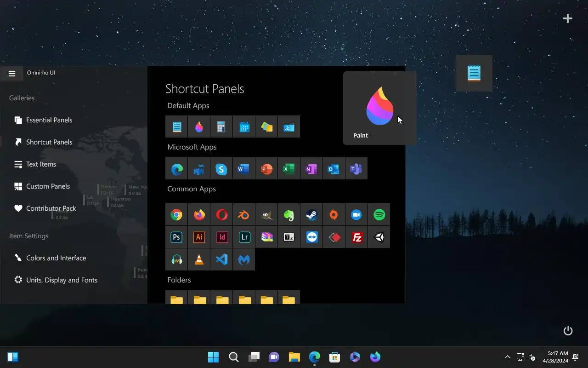Screen dimensions: 588x368
Task: Open the Notepad tile on the desktop
Action: [x=474, y=73]
